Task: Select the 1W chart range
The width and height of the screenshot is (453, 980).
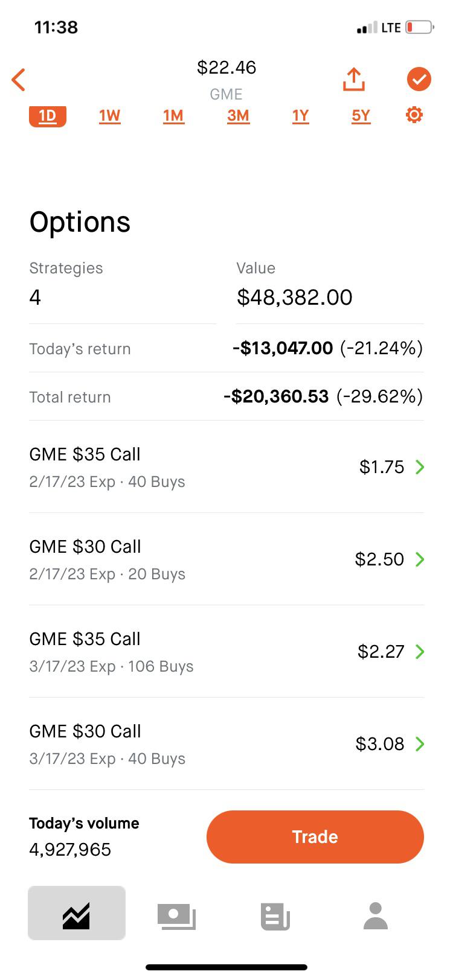Action: pos(110,115)
